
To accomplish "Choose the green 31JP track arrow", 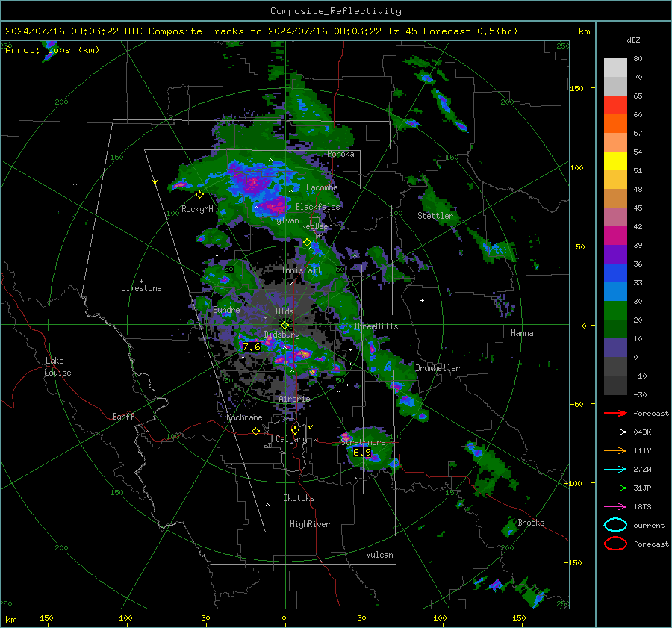I will [x=615, y=488].
